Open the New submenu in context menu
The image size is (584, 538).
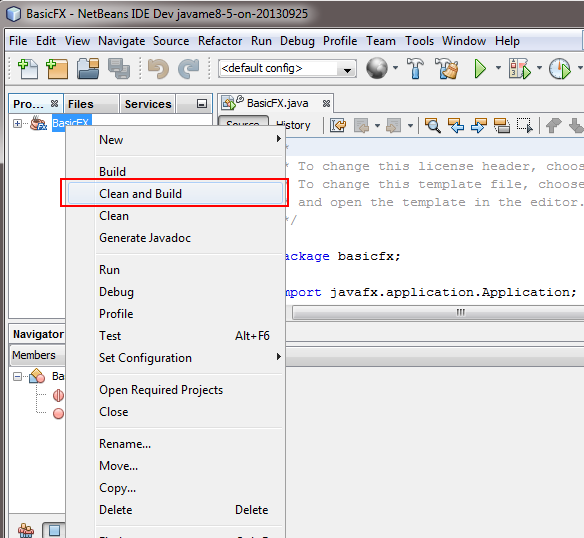click(174, 140)
